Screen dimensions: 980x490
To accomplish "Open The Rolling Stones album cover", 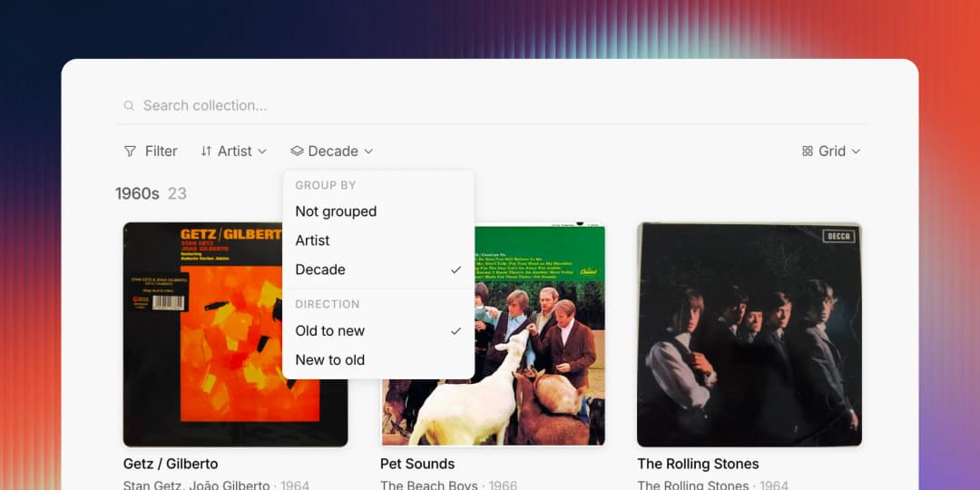I will (x=750, y=334).
